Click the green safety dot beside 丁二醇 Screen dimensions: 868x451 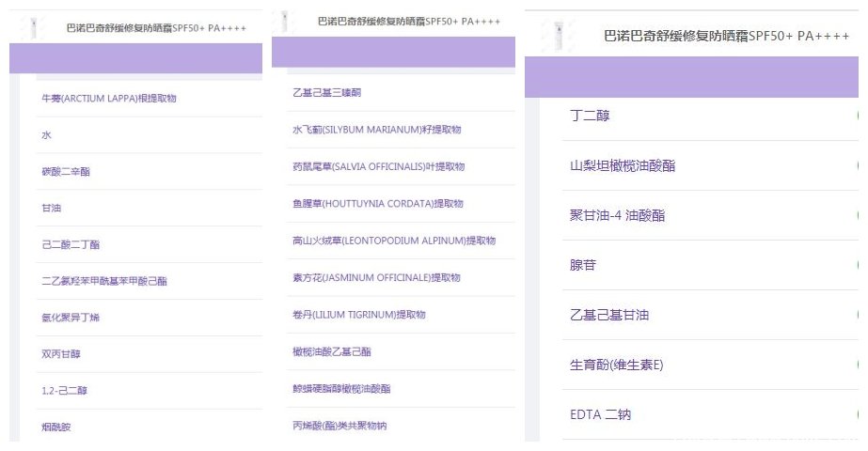click(x=860, y=116)
